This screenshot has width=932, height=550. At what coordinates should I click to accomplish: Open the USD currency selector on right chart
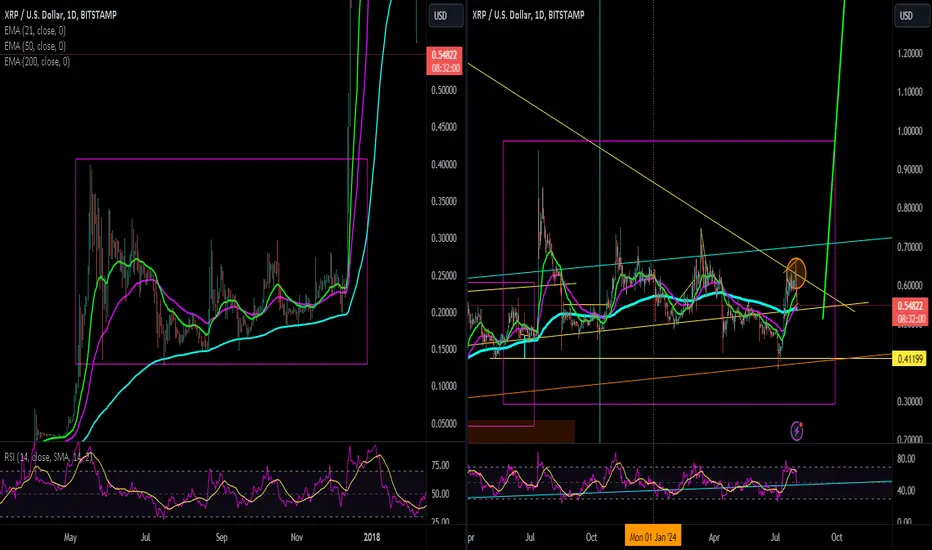[911, 16]
